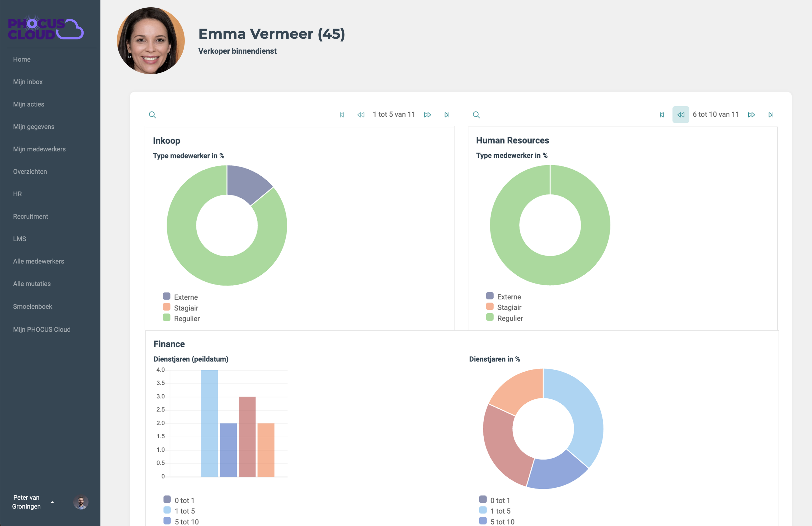Screen dimensions: 812x526
Task: Click the 'Dienstjaren (peildatum)' chart title
Action: click(191, 359)
